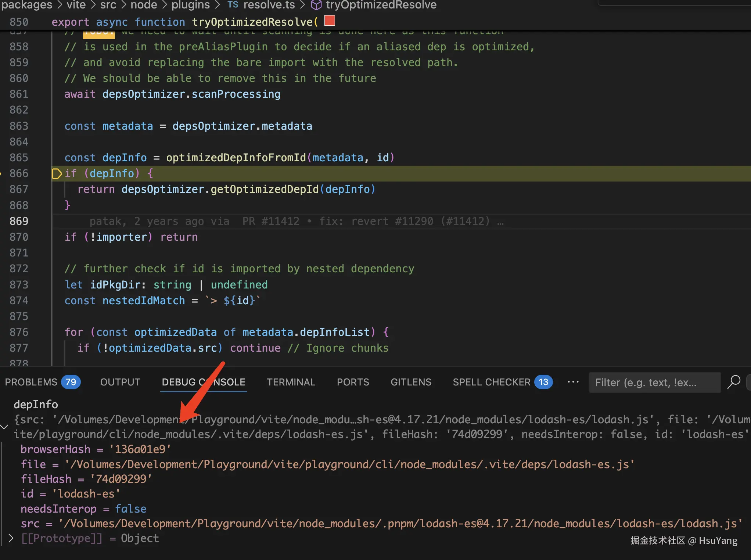This screenshot has width=751, height=560.
Task: Switch to the TERMINAL tab
Action: [291, 382]
